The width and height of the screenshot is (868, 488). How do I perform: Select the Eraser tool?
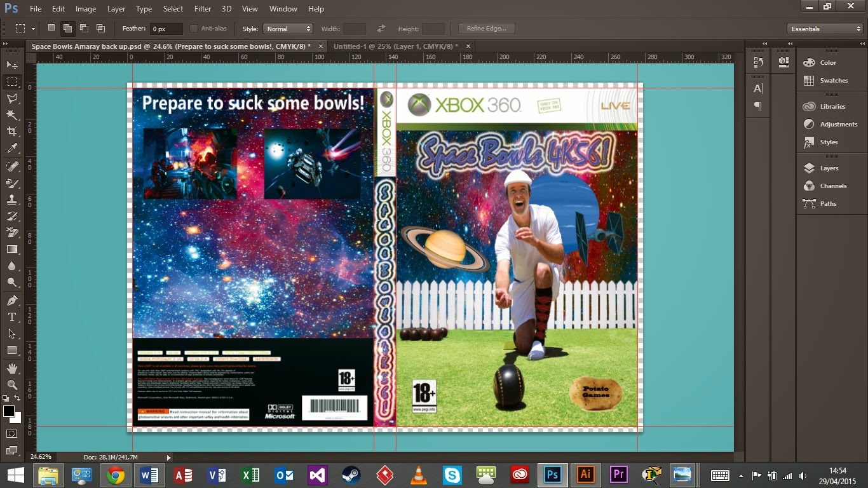[x=12, y=233]
